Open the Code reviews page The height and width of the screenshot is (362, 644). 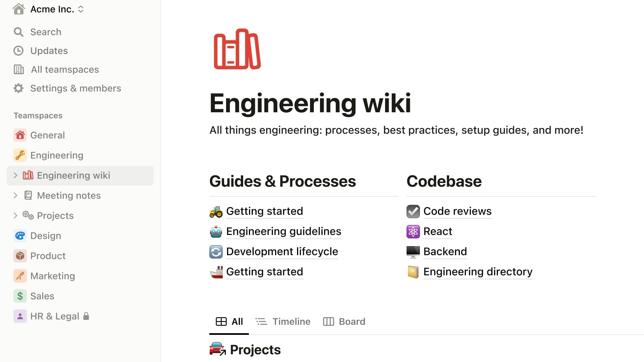point(457,211)
